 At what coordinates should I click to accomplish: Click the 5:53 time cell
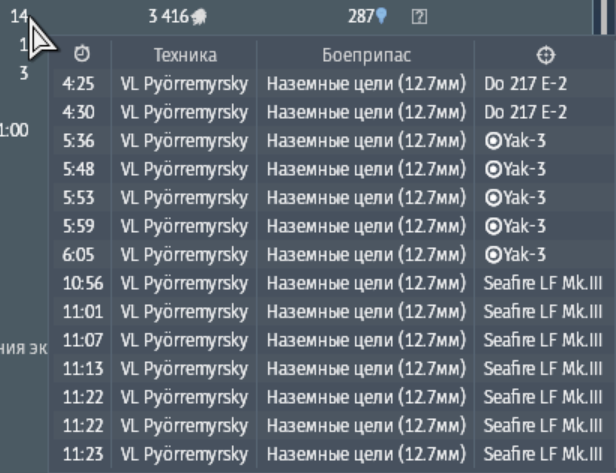point(78,198)
